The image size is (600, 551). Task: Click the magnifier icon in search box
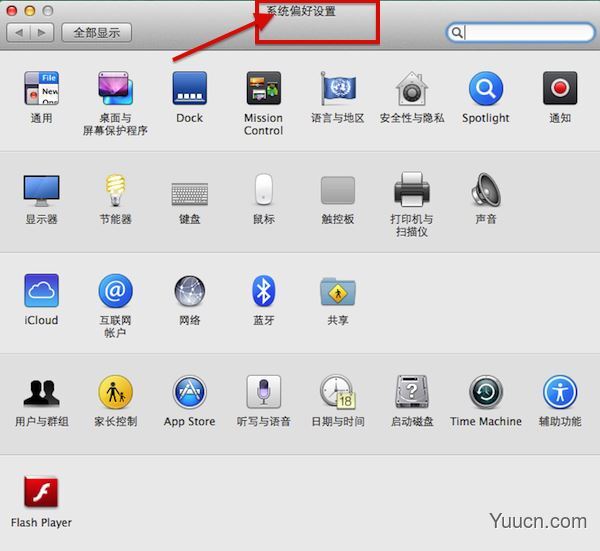click(458, 32)
